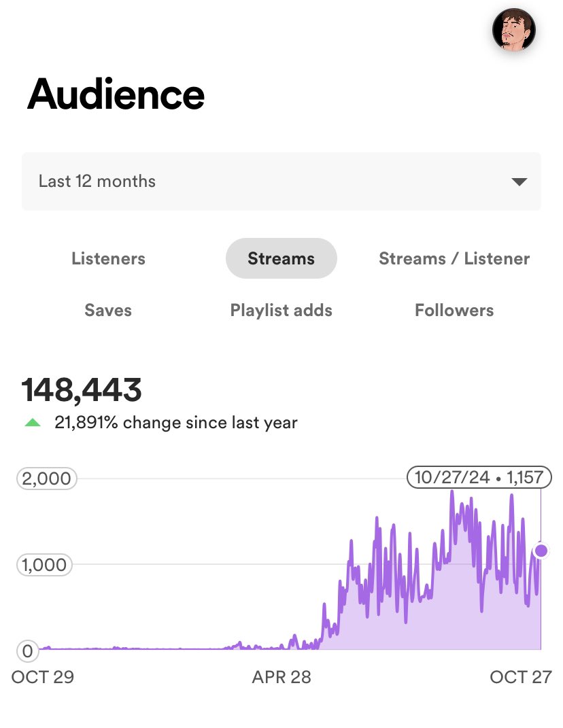Click the Audience page heading
563x728 pixels.
(116, 94)
